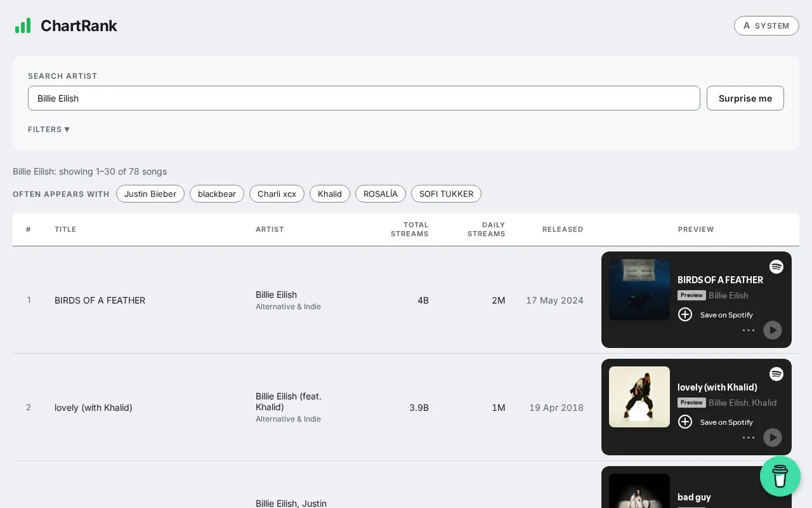
Task: Select the blackbear related artist chip
Action: (217, 194)
